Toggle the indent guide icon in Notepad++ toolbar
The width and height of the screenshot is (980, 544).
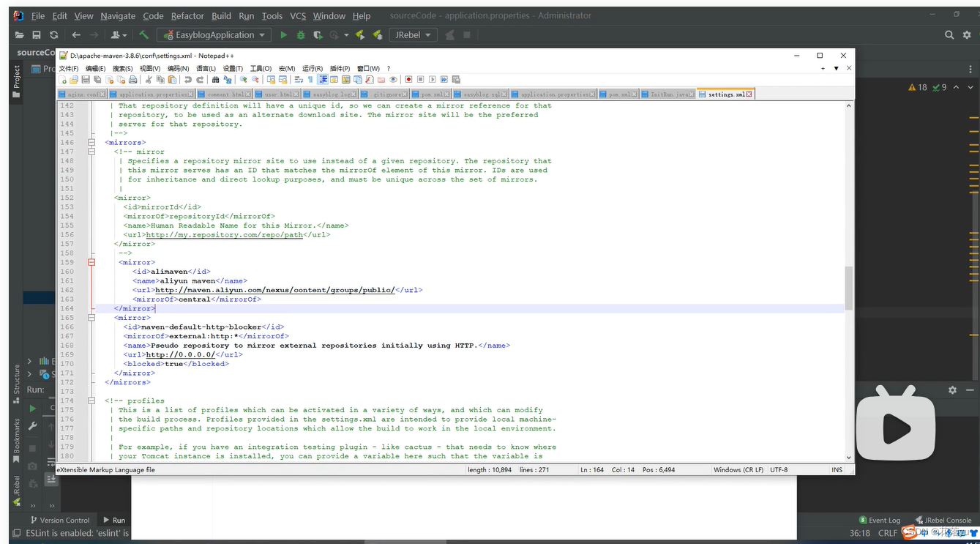point(323,79)
